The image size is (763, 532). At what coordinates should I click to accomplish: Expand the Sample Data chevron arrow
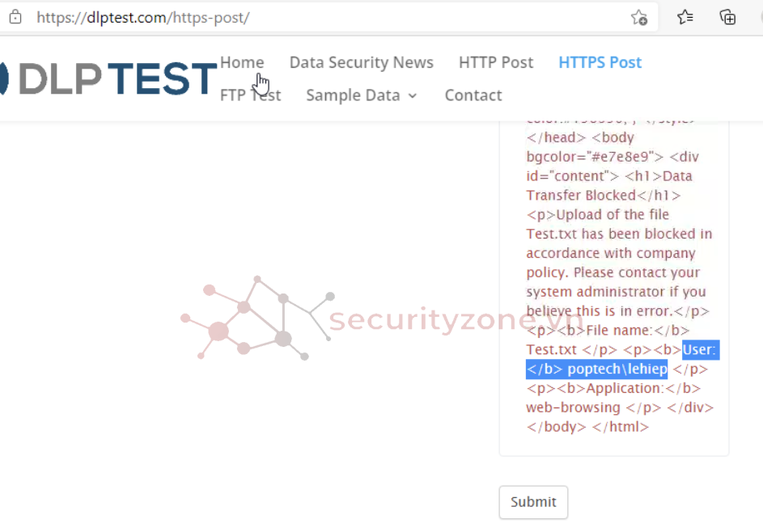(x=413, y=95)
